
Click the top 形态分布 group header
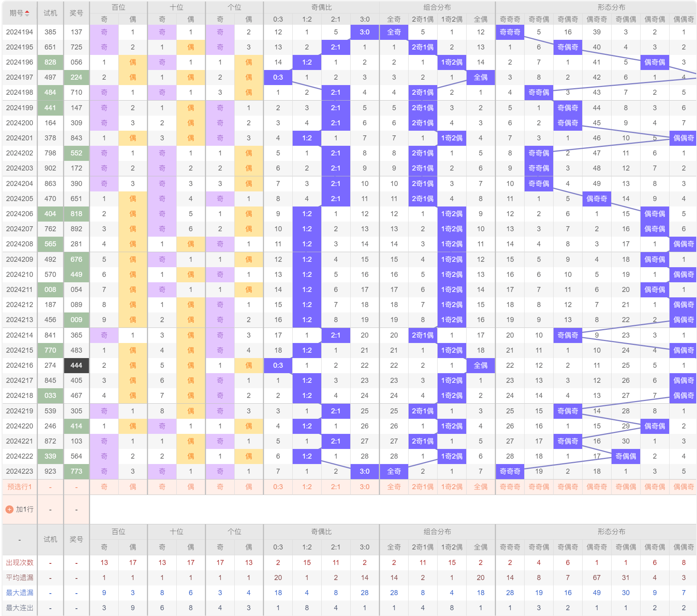pos(611,7)
